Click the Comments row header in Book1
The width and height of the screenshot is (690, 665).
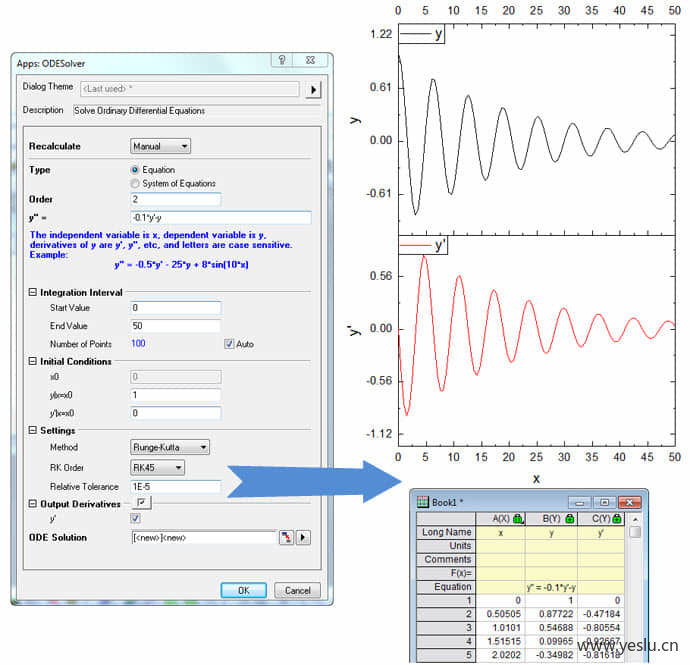(446, 559)
